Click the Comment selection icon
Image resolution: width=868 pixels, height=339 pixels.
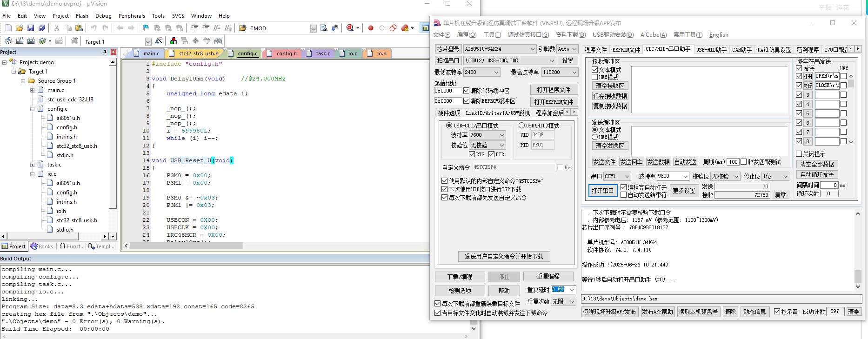[217, 28]
